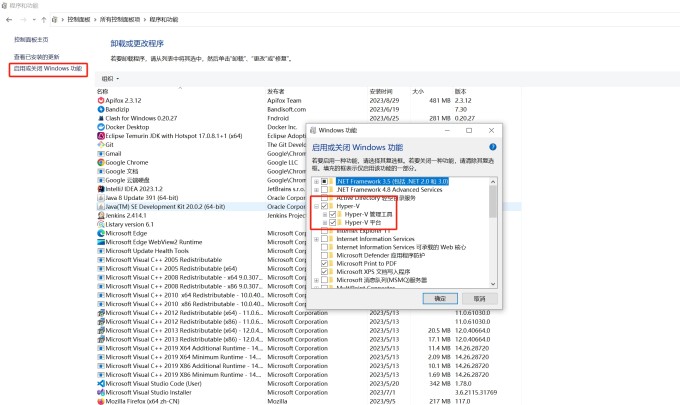680x405 pixels.
Task: Click the Google 云端硬盘 entry icon
Action: tap(101, 180)
